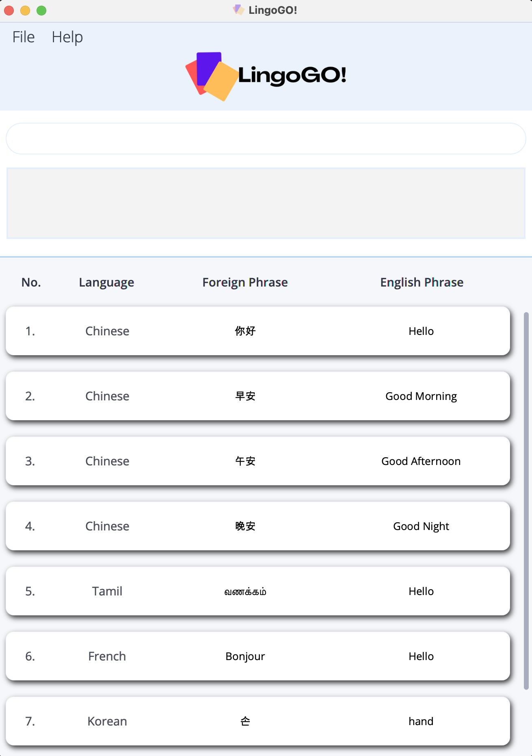Click inside the search input field
The height and width of the screenshot is (756, 532).
(x=266, y=138)
